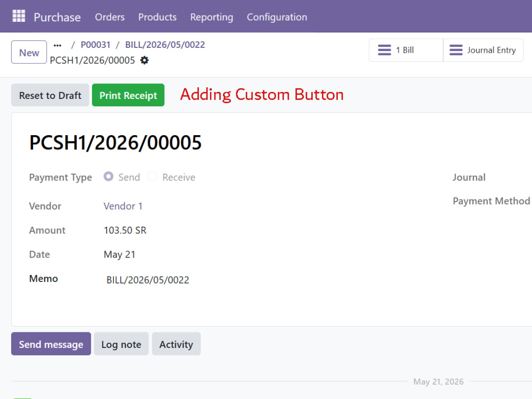Image resolution: width=532 pixels, height=399 pixels.
Task: Click the Date value May 21
Action: click(x=119, y=254)
